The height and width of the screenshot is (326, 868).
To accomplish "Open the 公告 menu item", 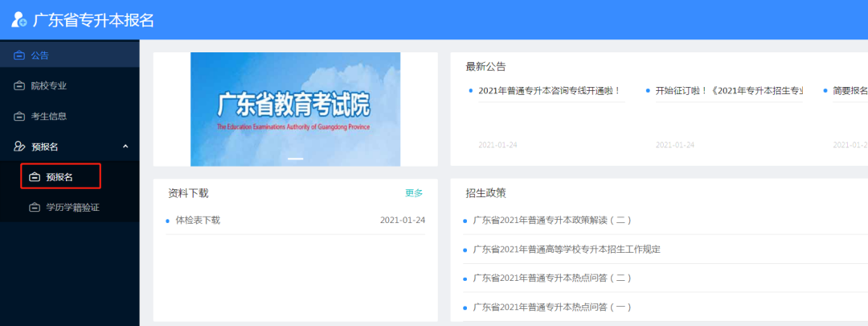I will pos(40,56).
